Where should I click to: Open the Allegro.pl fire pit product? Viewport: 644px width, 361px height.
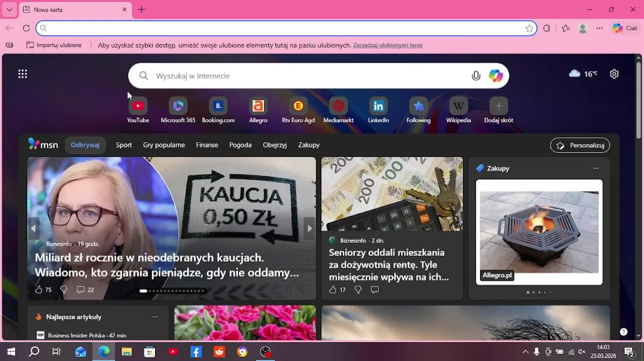point(539,232)
